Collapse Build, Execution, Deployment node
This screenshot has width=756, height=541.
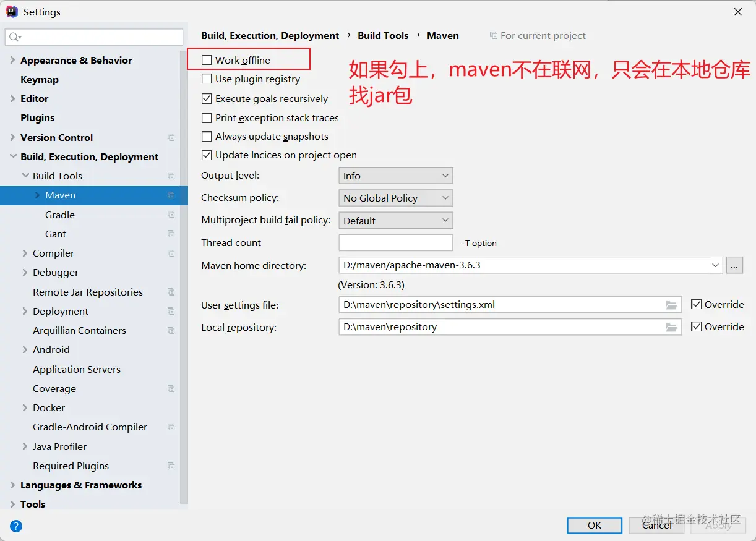pos(12,157)
